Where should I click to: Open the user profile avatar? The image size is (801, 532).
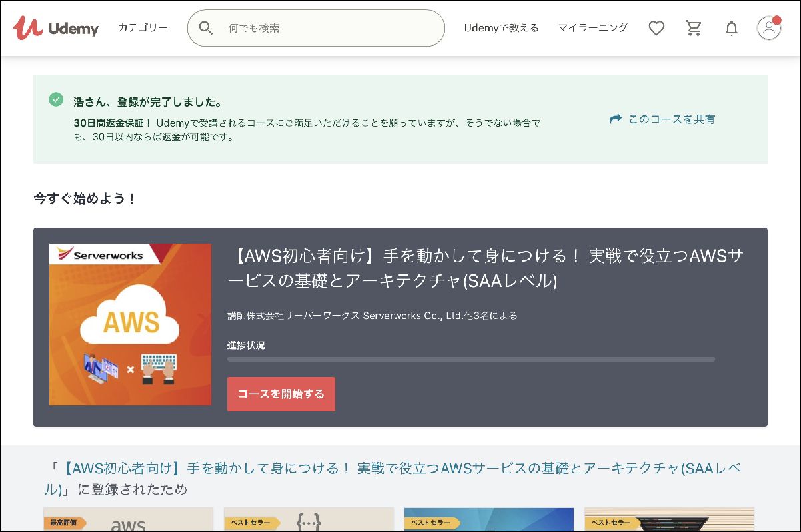[769, 28]
